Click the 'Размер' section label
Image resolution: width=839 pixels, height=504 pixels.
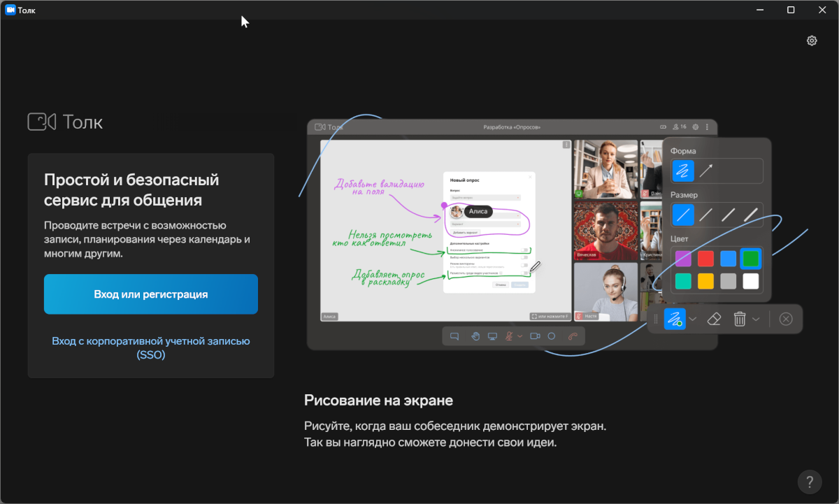point(684,195)
